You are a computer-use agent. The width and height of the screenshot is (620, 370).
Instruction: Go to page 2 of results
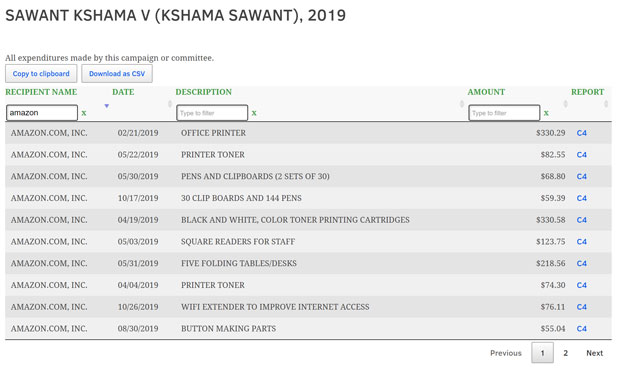[x=565, y=353]
